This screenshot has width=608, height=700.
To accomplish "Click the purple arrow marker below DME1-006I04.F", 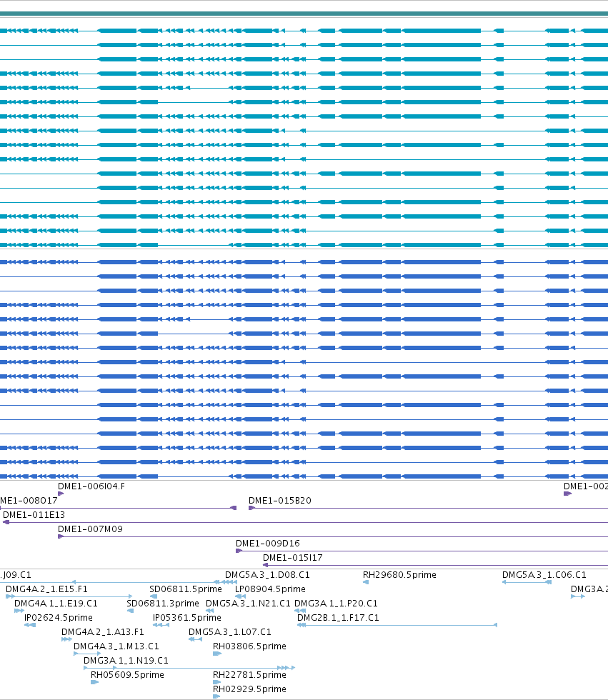I will pos(61,494).
